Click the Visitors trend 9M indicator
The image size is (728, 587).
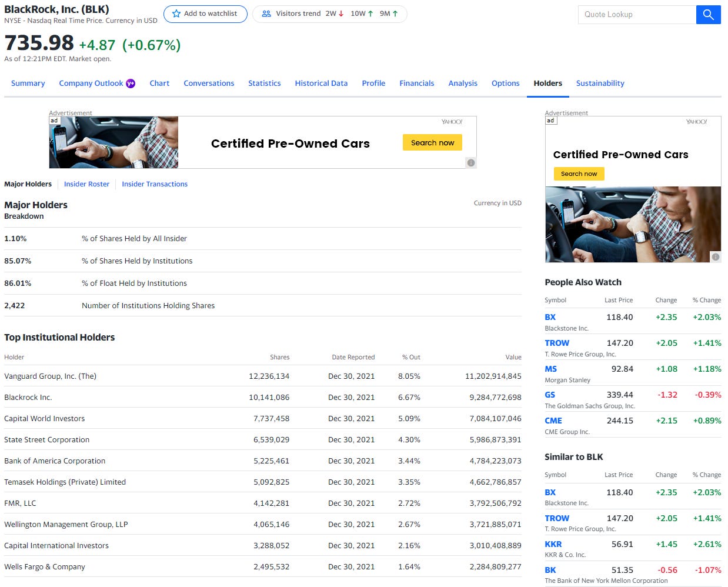point(389,14)
